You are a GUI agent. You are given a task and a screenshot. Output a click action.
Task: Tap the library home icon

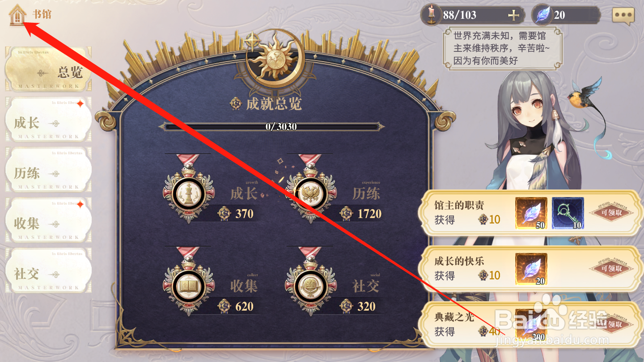coord(17,15)
